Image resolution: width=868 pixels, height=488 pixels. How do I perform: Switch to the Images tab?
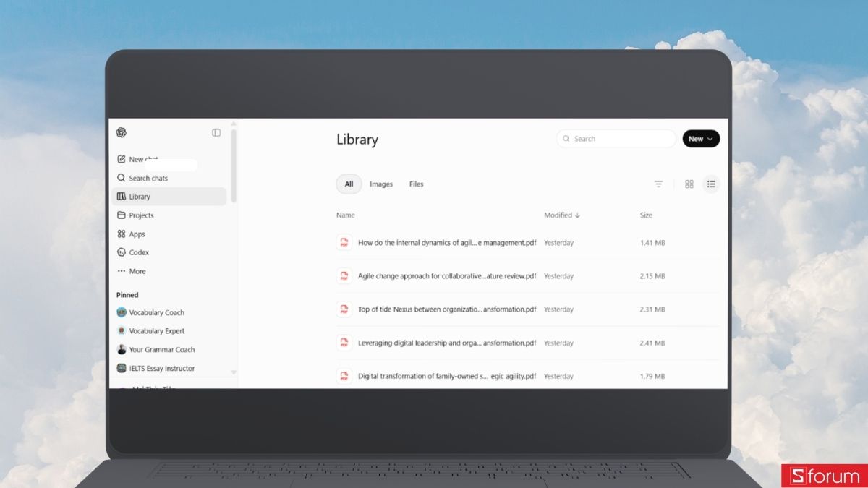tap(381, 184)
